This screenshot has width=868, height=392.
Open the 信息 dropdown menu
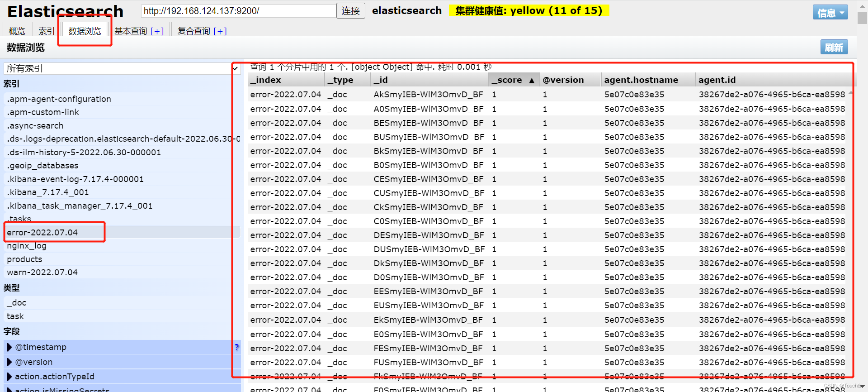click(830, 13)
